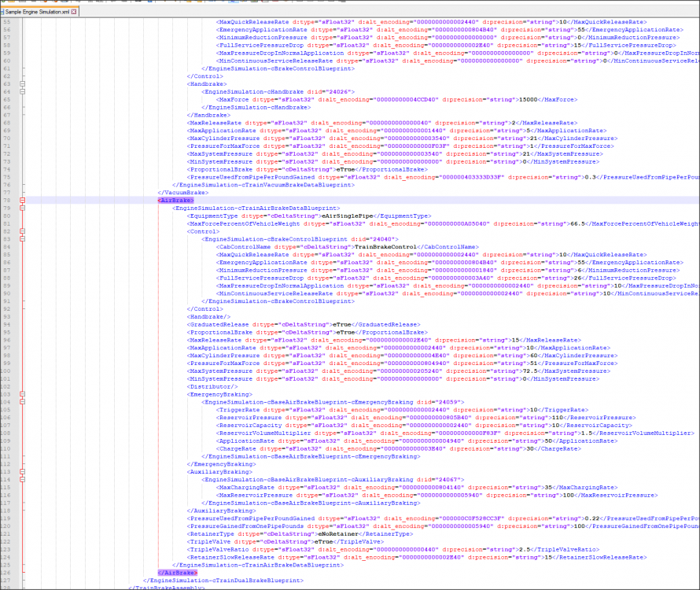Collapse the Control fold on line 82
The width and height of the screenshot is (700, 590).
pos(23,231)
